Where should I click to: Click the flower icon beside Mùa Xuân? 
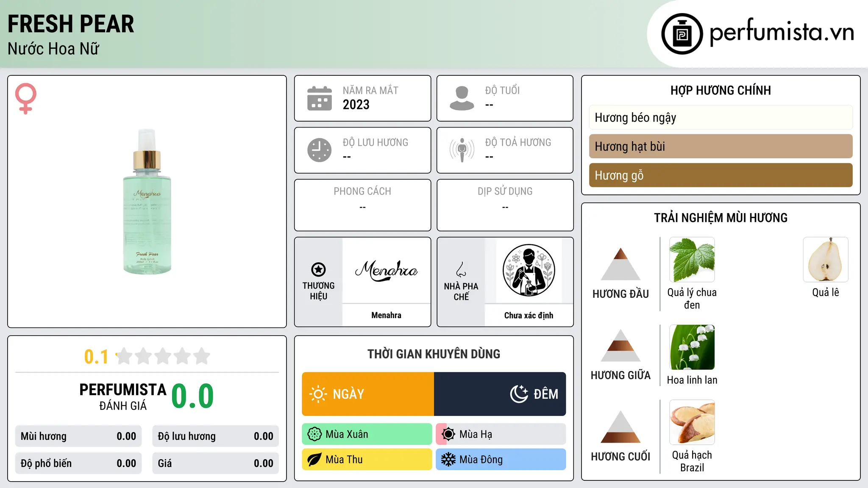(314, 434)
